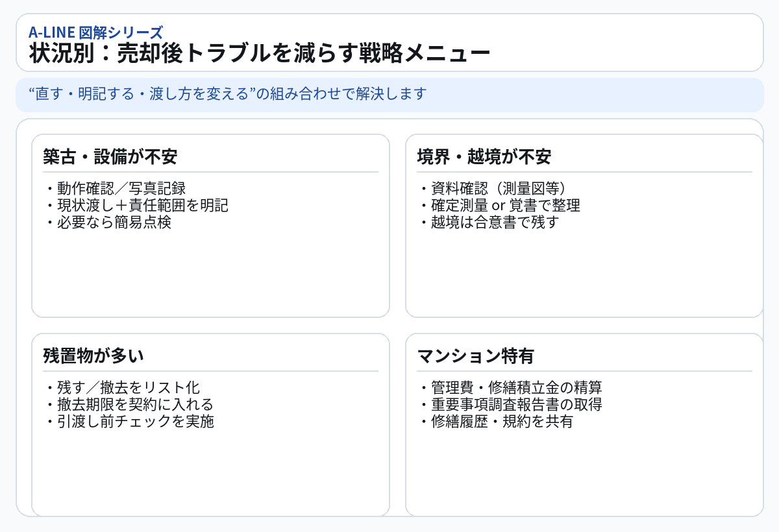
Task: Open the 築古・設備が不安 card heading
Action: 110,156
